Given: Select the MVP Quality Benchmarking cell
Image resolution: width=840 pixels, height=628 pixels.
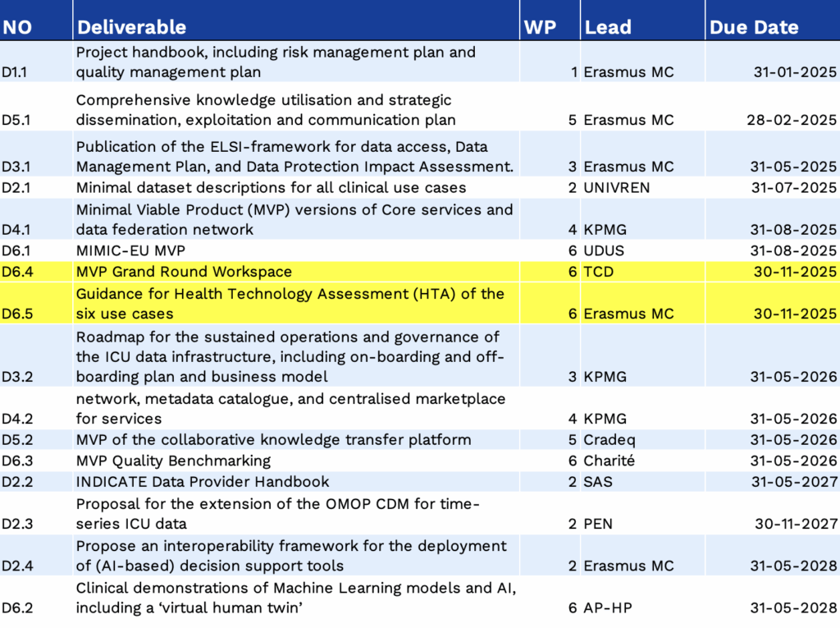Looking at the screenshot, I should [x=173, y=461].
